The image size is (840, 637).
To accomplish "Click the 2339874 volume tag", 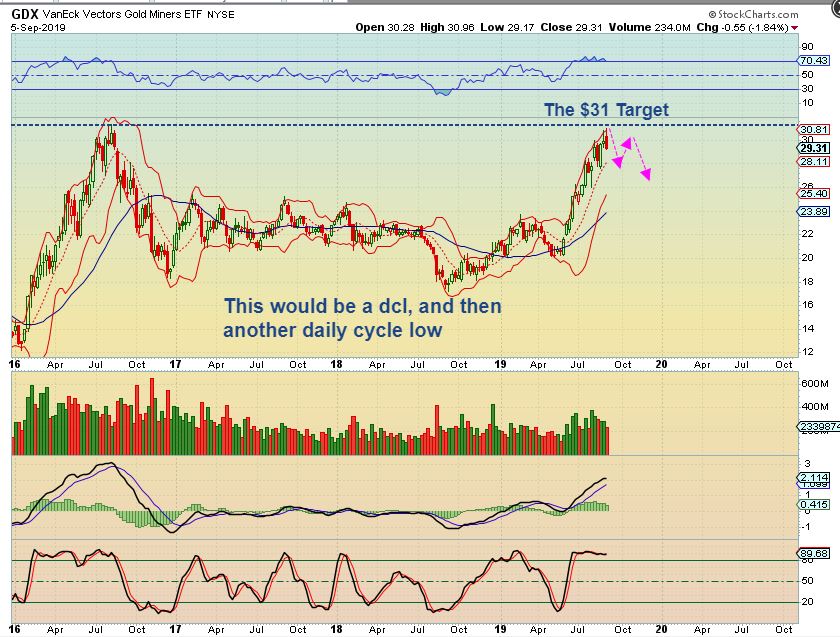I will (x=819, y=426).
